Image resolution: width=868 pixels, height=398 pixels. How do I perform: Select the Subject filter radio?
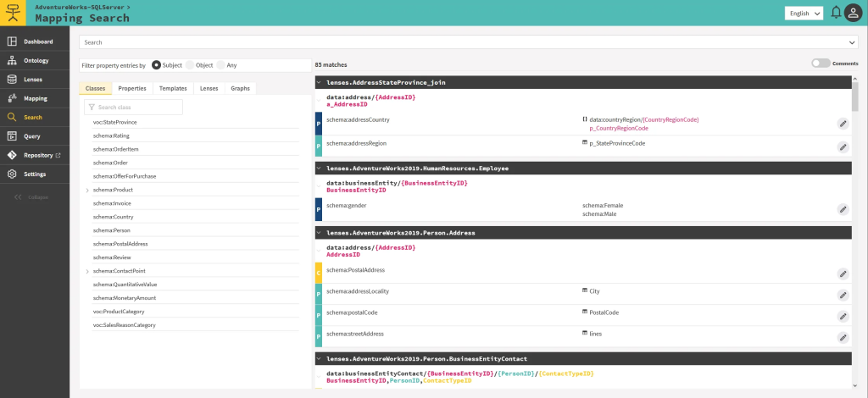click(156, 65)
